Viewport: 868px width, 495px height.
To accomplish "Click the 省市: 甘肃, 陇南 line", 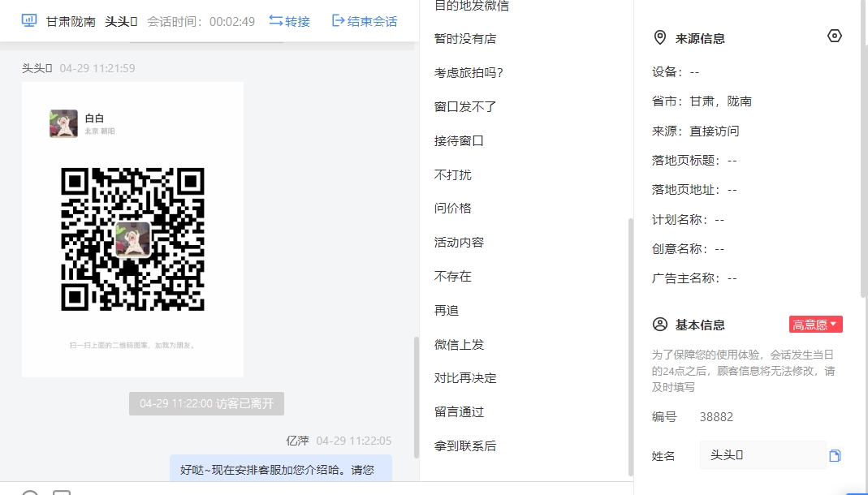I will tap(702, 101).
